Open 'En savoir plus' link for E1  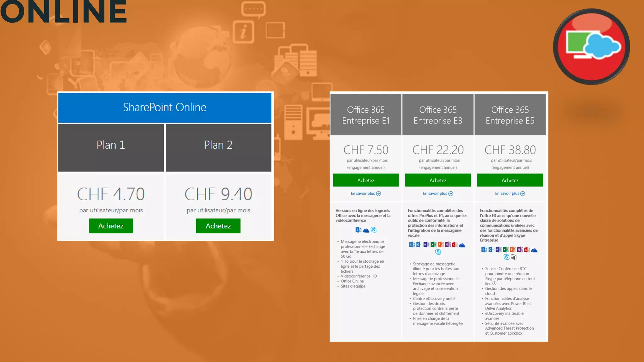[366, 194]
